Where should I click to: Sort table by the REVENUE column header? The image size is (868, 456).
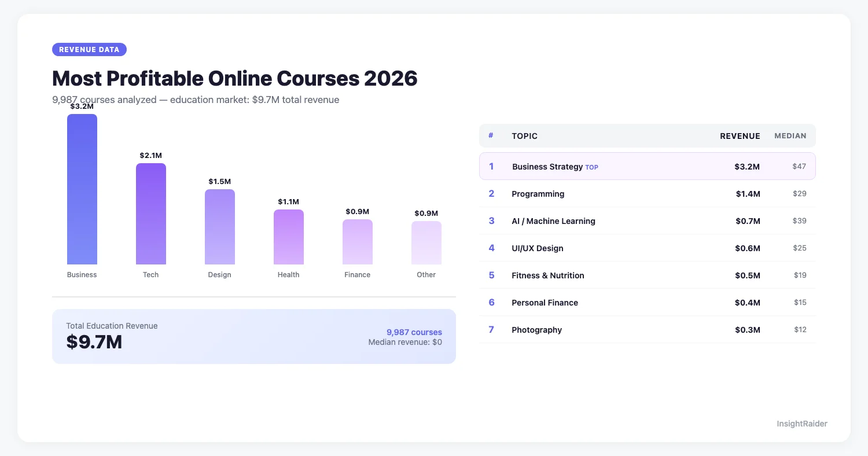(x=740, y=135)
